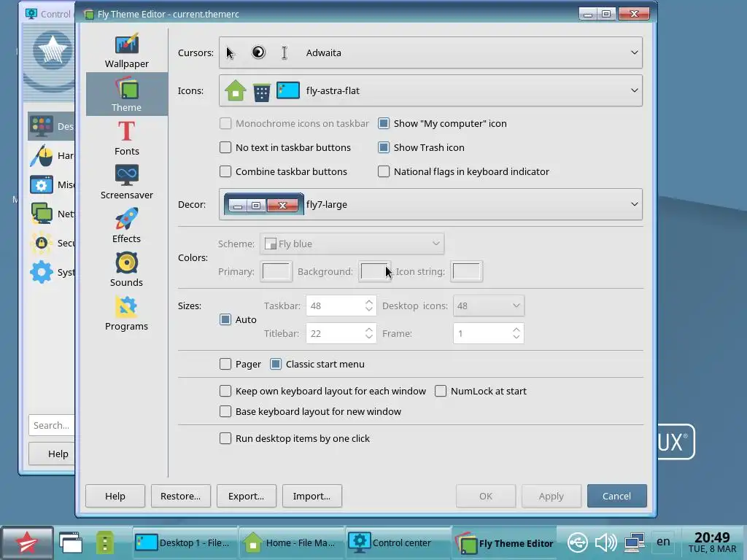Click the USB devices tray icon
This screenshot has height=560, width=747.
coord(578,542)
